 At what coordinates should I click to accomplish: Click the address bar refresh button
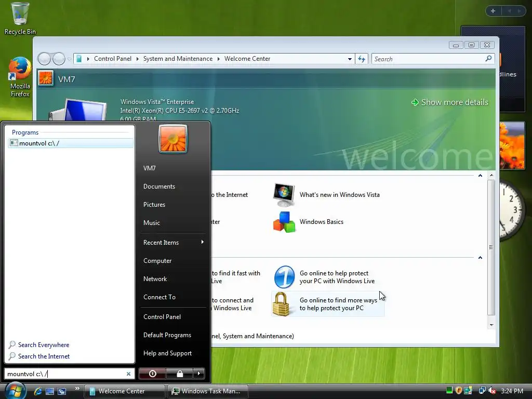click(362, 59)
